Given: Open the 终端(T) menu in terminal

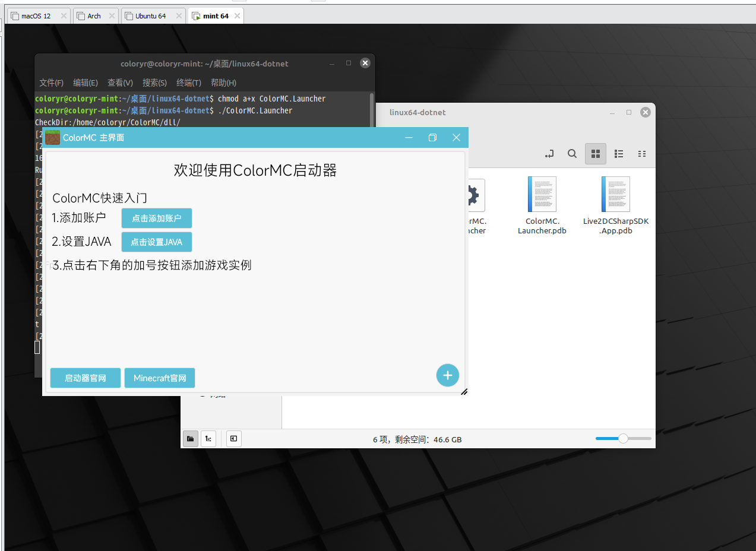Looking at the screenshot, I should point(189,83).
